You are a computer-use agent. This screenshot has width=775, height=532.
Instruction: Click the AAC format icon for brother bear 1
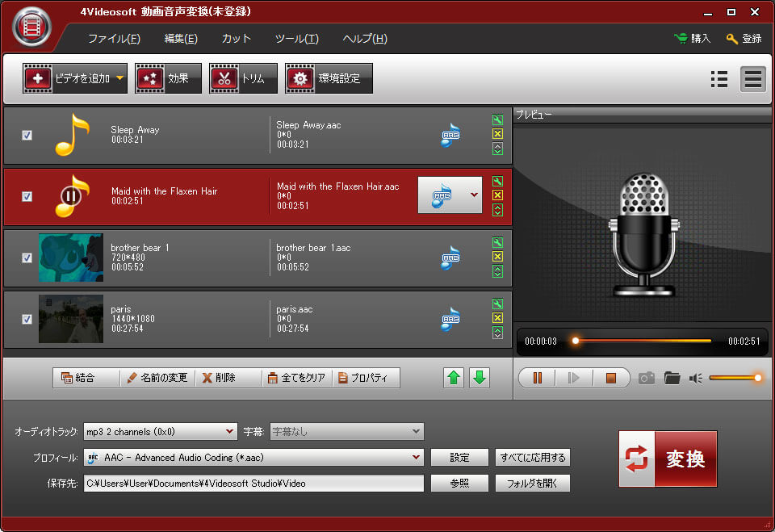pos(450,258)
